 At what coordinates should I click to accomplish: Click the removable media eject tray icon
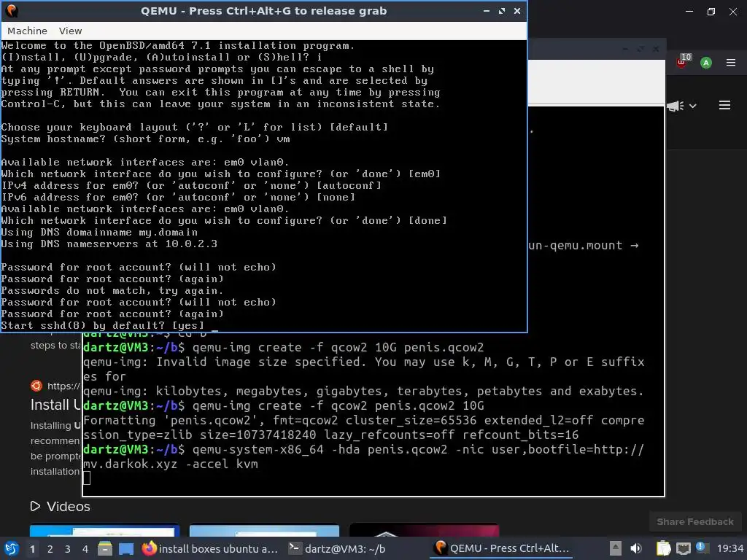tap(616, 548)
